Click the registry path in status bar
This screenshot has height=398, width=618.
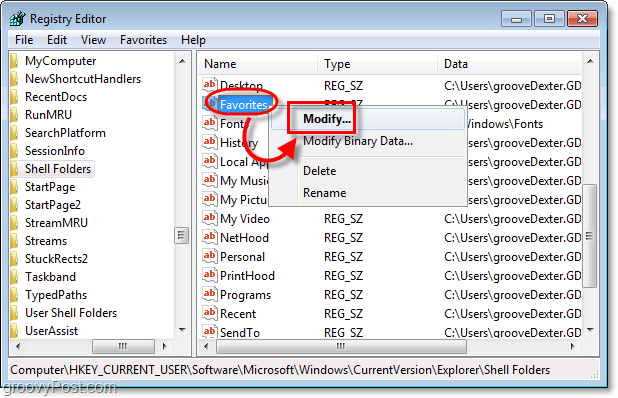[x=280, y=370]
